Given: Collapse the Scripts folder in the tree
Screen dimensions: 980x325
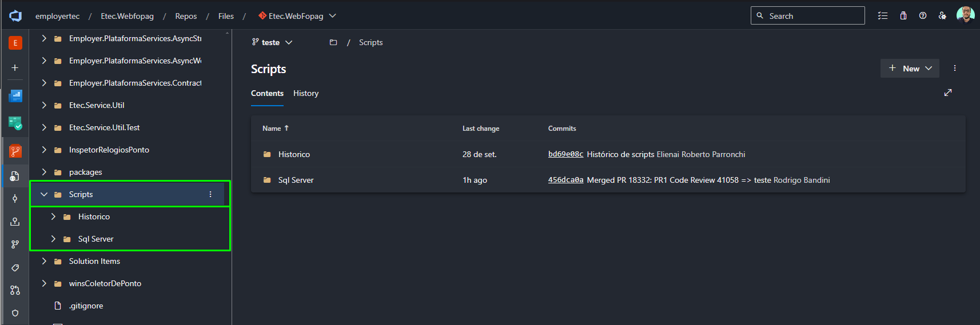Looking at the screenshot, I should [44, 194].
